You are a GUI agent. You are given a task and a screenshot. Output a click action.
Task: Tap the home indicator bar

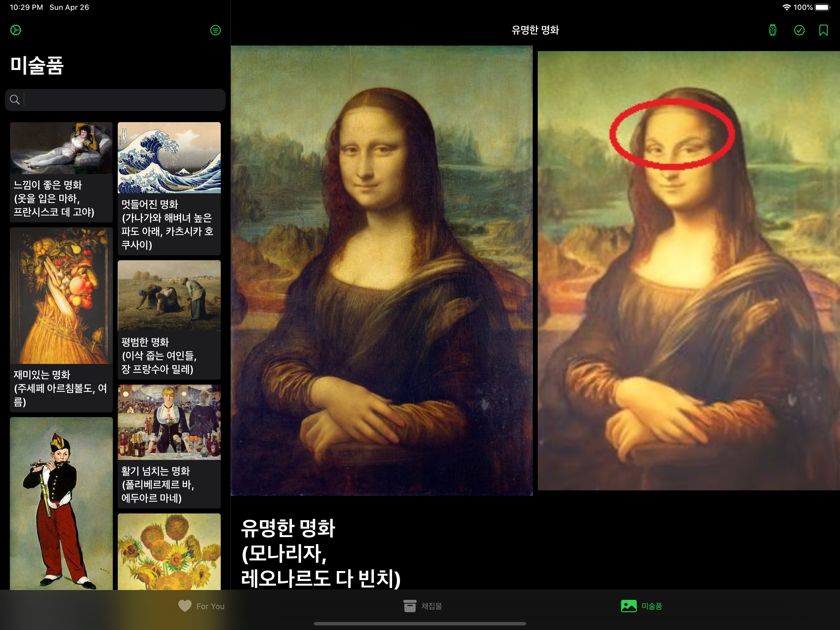tap(420, 624)
